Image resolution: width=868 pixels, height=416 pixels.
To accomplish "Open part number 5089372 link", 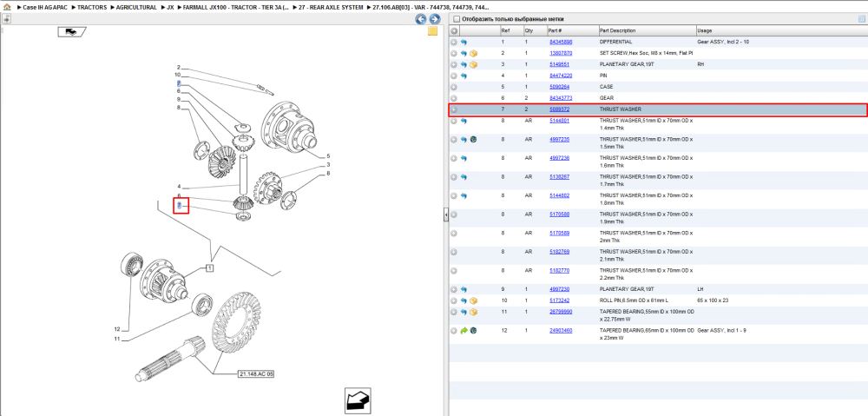I will click(x=559, y=109).
